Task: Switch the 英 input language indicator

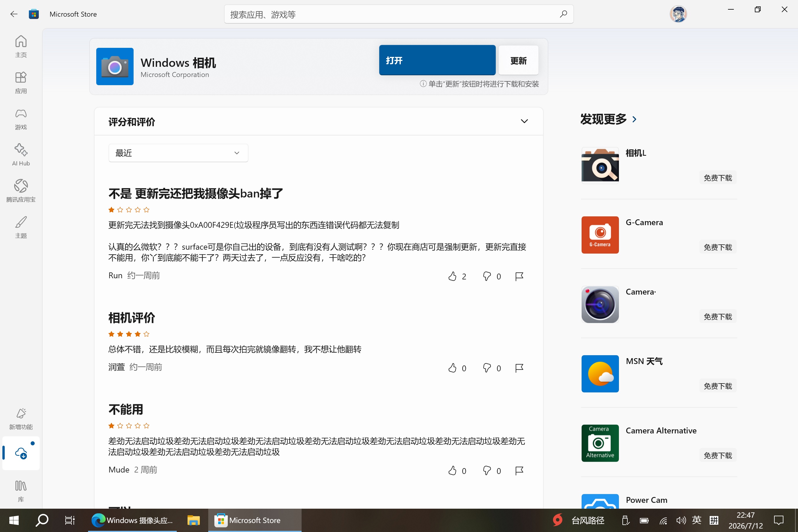Action: (696, 520)
